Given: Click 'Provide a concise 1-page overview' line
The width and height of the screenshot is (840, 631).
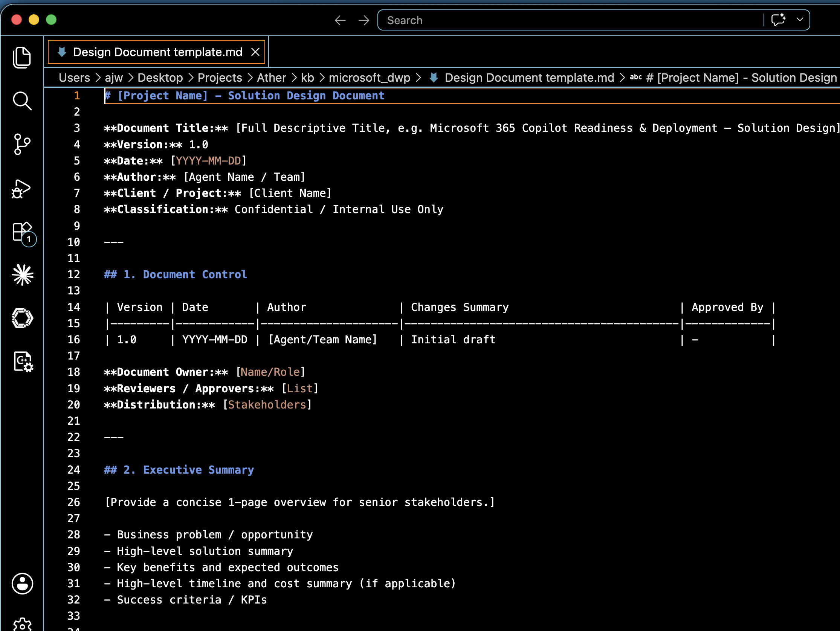Looking at the screenshot, I should (x=300, y=502).
